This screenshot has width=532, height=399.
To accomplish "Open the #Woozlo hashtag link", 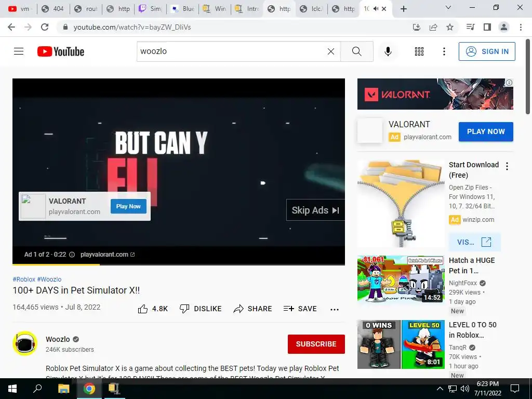I will pos(49,279).
